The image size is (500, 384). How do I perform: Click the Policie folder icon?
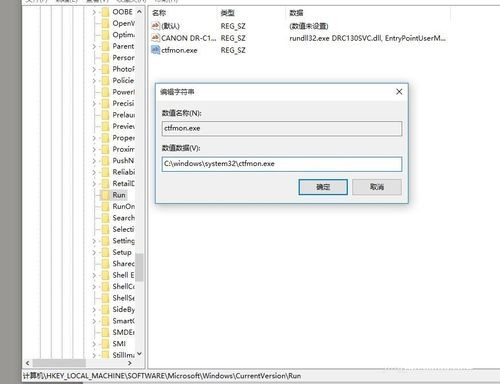105,81
